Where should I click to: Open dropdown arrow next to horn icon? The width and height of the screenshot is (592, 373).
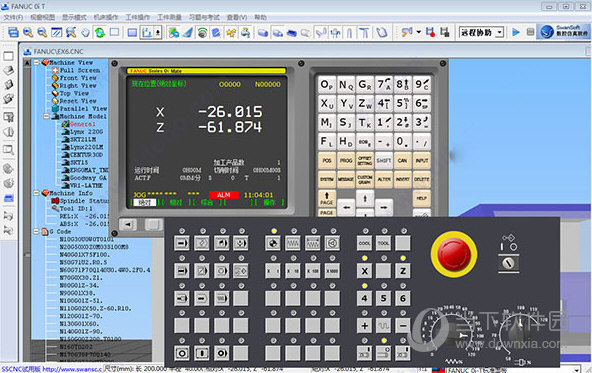click(418, 32)
